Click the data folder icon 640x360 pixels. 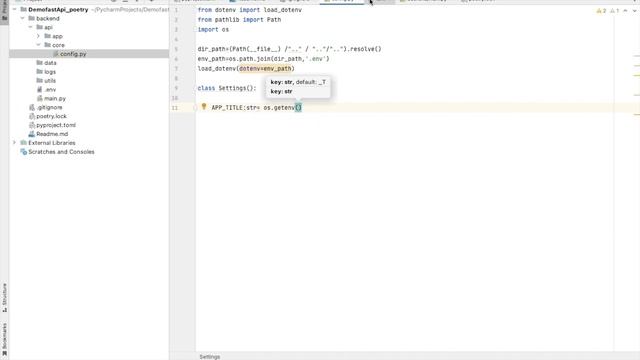coord(40,63)
